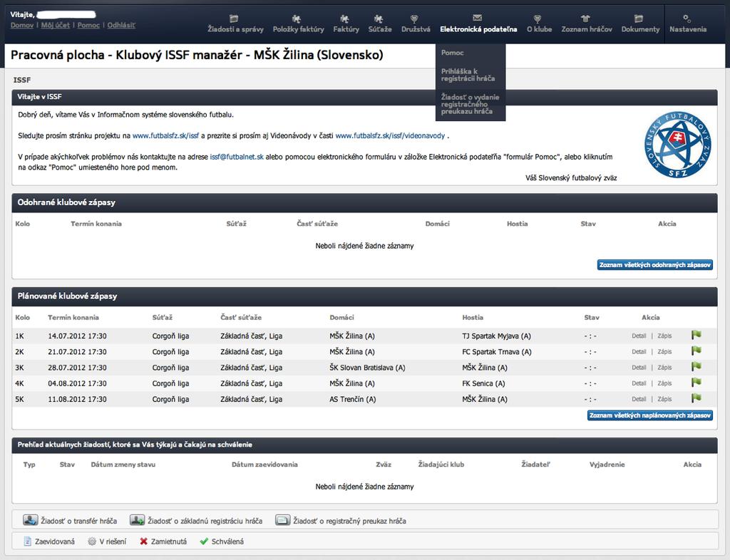Go to Domov link in header
The image size is (730, 560).
(22, 25)
